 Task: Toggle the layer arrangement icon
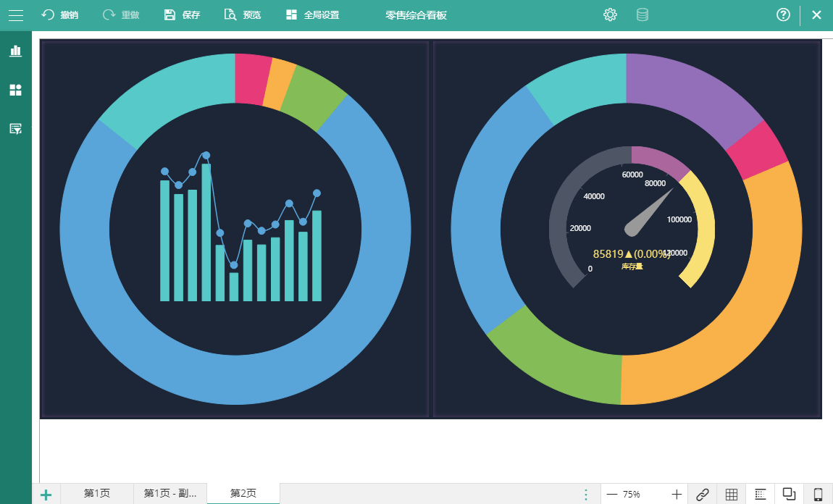coord(789,494)
